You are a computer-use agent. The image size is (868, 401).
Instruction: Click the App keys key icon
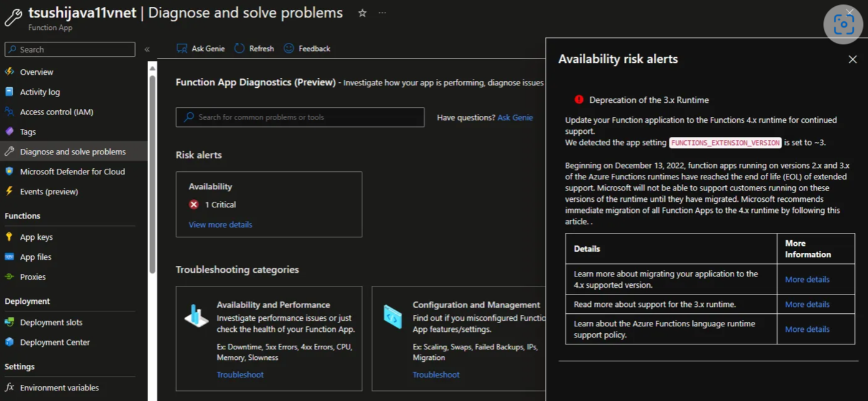pyautogui.click(x=9, y=237)
